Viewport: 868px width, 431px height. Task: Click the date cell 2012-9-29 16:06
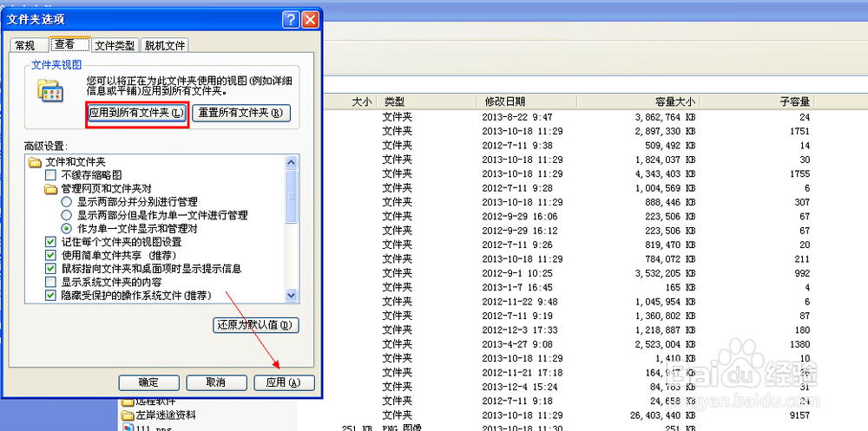click(x=520, y=216)
